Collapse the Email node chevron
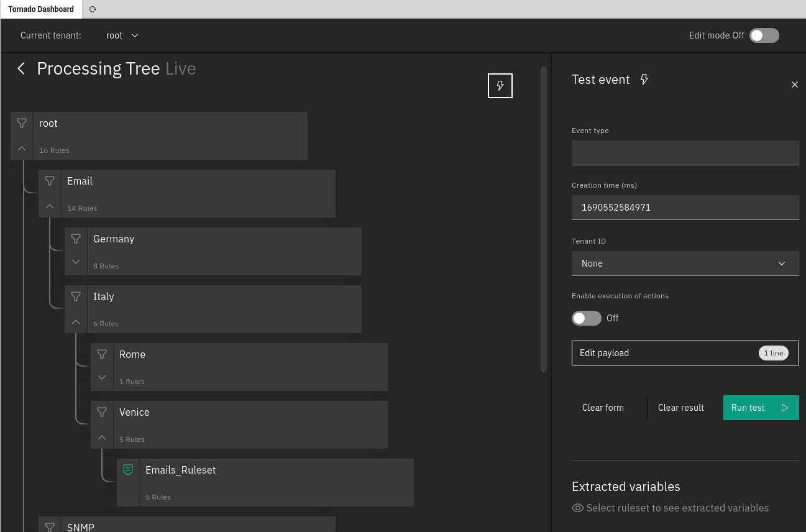The width and height of the screenshot is (806, 532). (x=50, y=206)
